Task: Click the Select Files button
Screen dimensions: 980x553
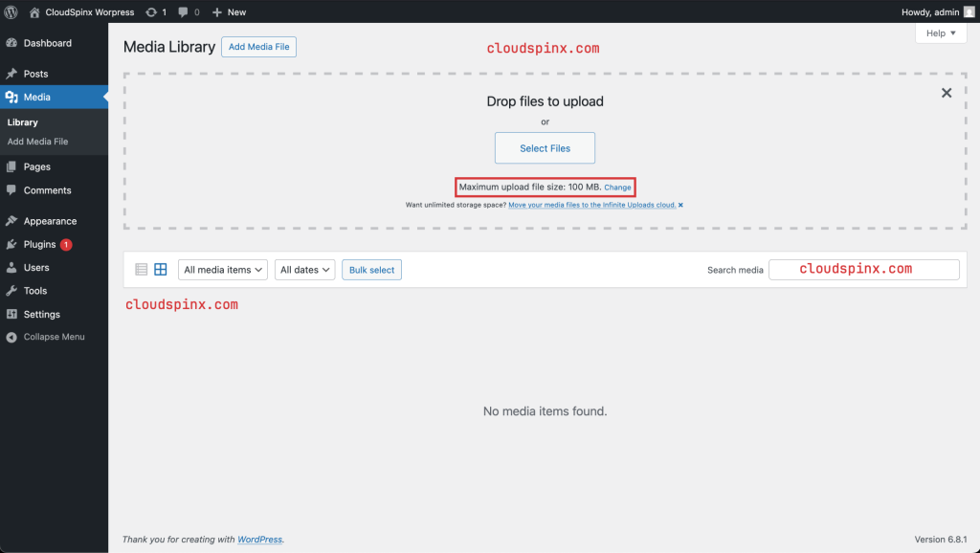Action: pos(545,147)
